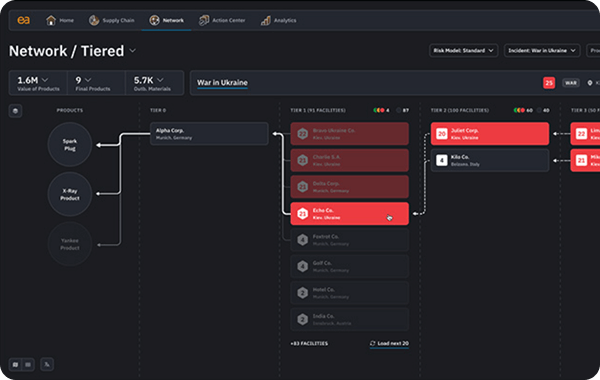Click Load next 20 link

click(x=389, y=343)
